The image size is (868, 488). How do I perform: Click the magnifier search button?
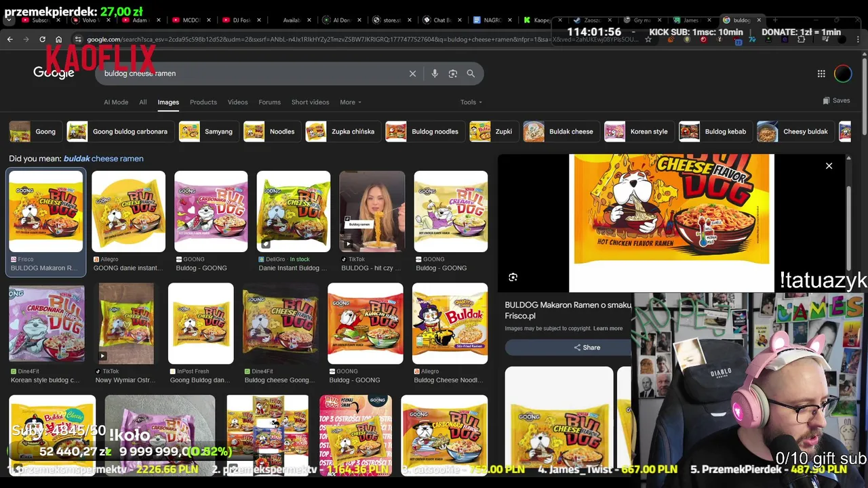point(471,73)
